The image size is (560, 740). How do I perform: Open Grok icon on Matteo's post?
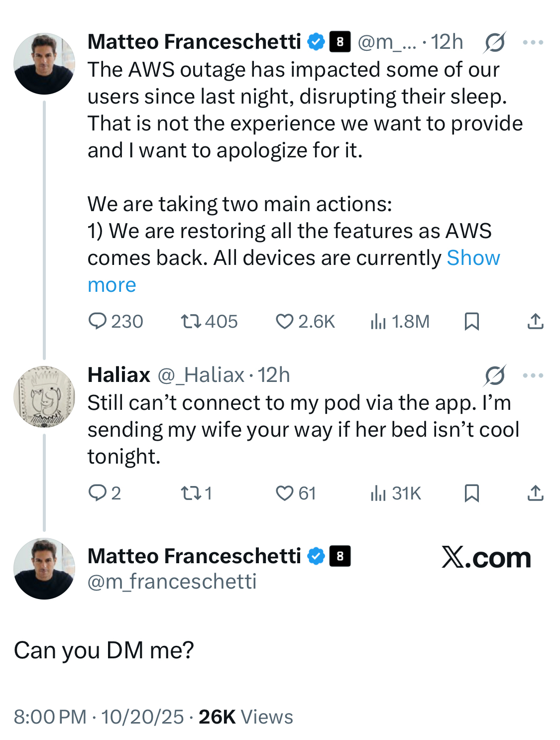pos(494,42)
